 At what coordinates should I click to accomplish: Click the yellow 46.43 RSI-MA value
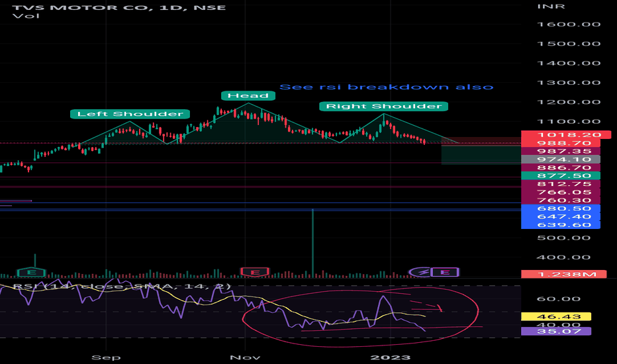click(556, 317)
